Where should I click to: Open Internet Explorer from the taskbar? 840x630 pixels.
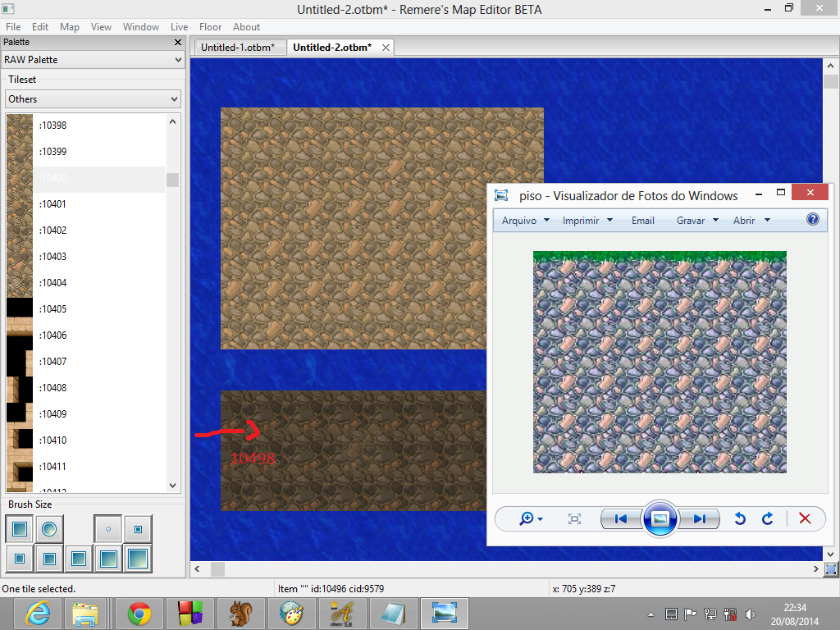(x=38, y=614)
